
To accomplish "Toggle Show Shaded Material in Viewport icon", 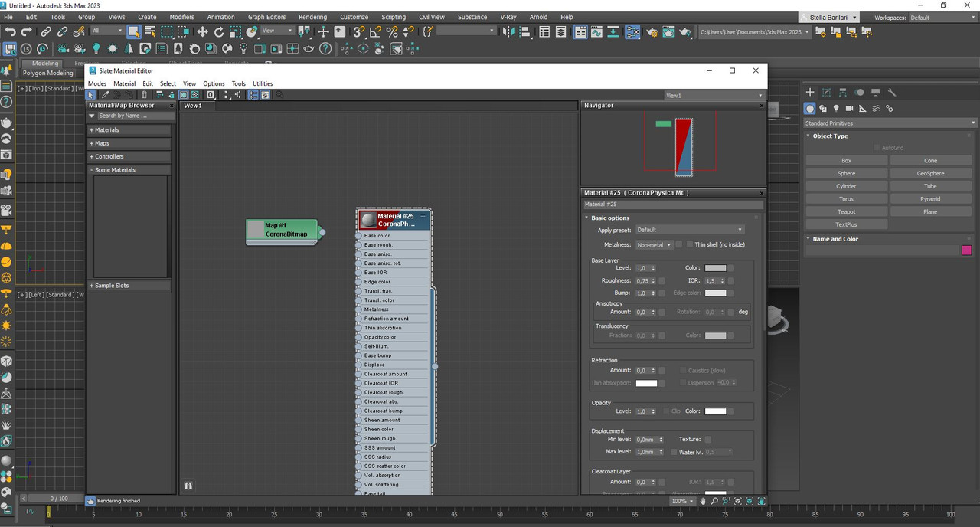I will tap(184, 95).
